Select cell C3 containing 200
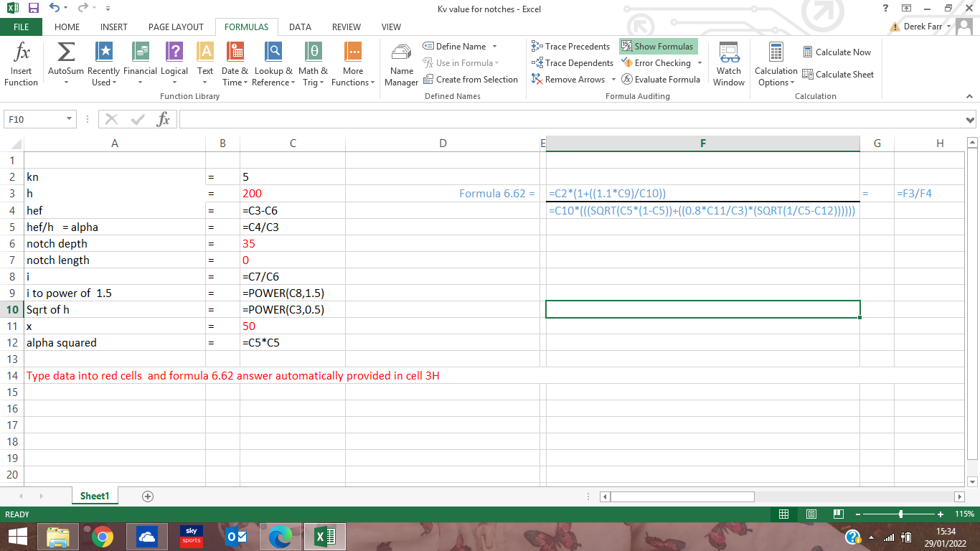 (292, 194)
